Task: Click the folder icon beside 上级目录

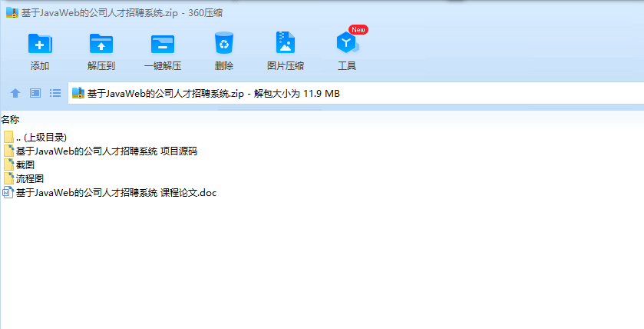Action: pos(8,138)
